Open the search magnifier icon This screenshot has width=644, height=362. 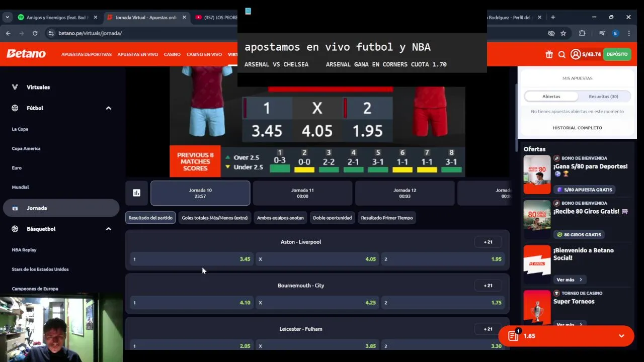click(x=562, y=54)
